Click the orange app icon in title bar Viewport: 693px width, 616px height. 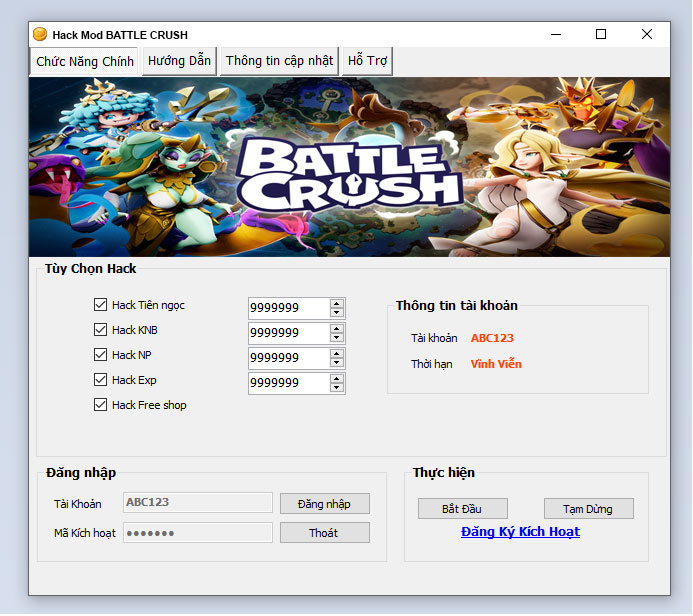(x=40, y=34)
